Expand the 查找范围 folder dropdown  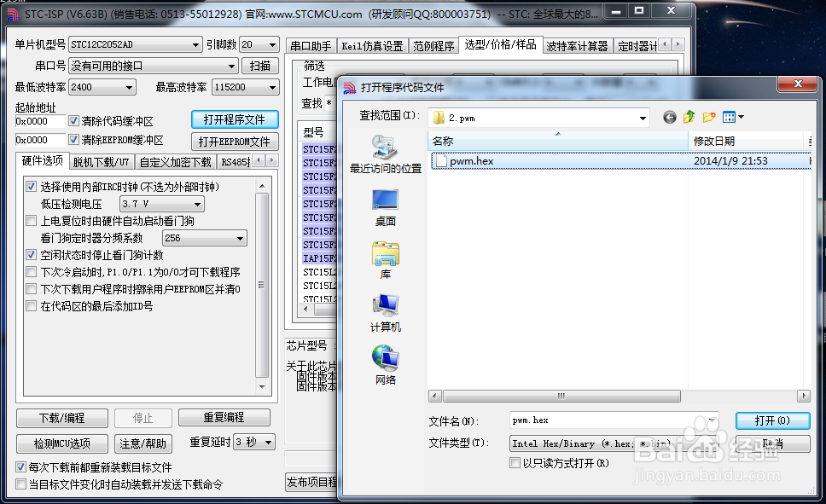tap(640, 117)
